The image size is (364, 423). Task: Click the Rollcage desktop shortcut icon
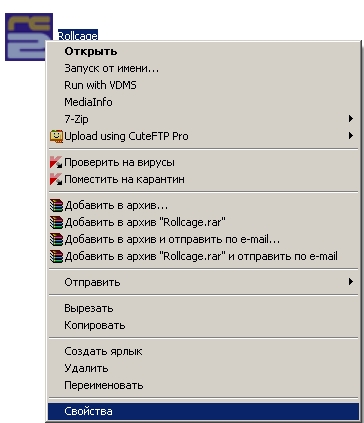click(29, 37)
